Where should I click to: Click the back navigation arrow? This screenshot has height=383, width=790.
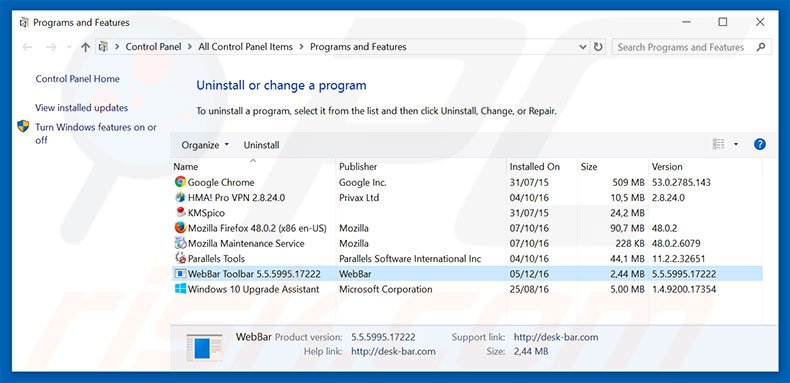point(27,47)
